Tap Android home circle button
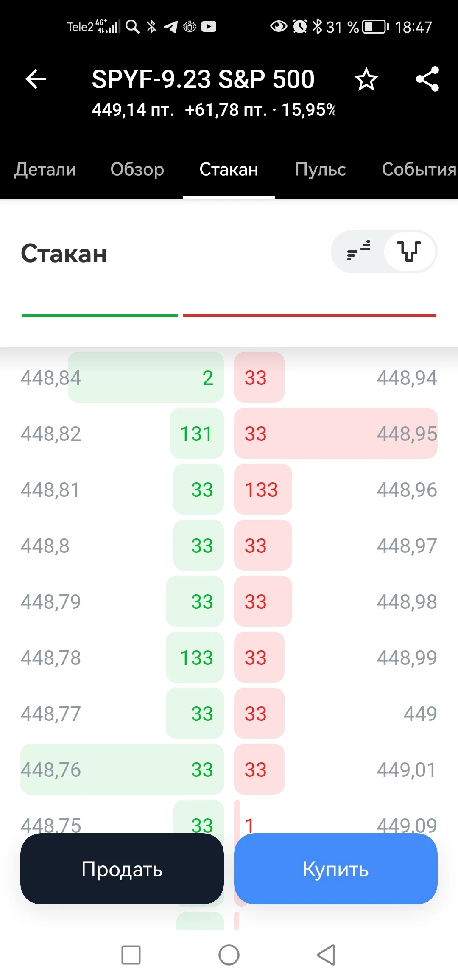The image size is (458, 980). 229,955
